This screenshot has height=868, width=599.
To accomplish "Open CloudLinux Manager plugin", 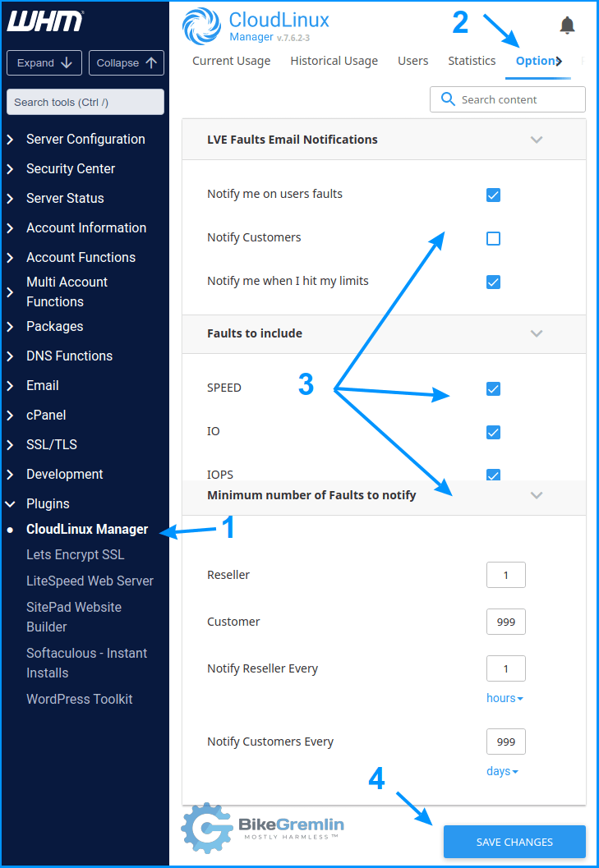I will tap(87, 529).
